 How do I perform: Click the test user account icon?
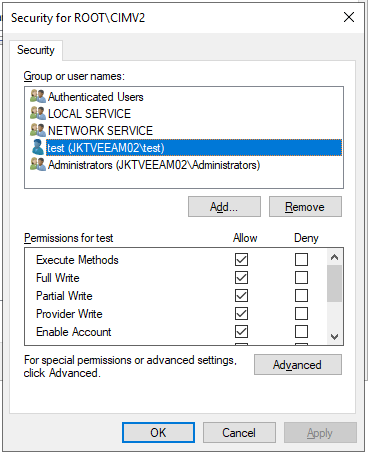(x=38, y=147)
